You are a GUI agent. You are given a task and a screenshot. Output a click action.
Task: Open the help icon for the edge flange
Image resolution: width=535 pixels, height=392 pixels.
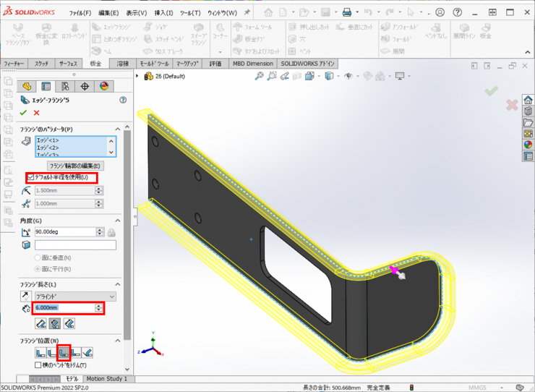pos(123,101)
